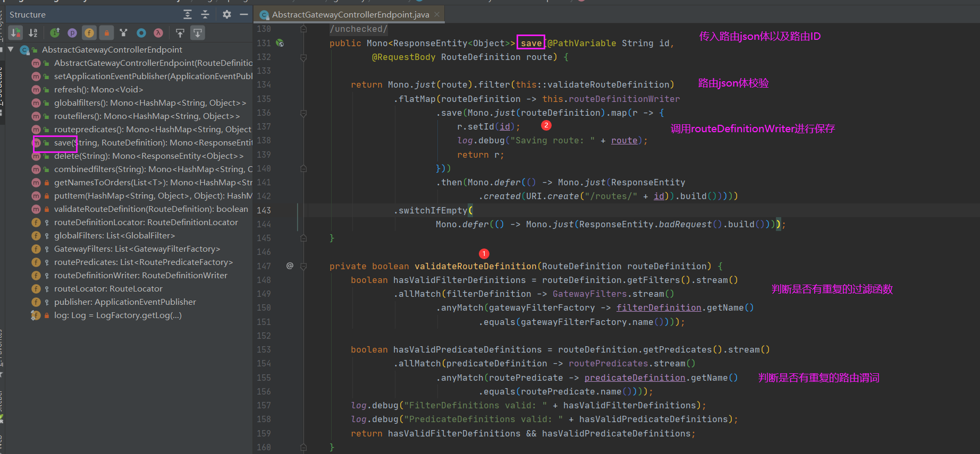
Task: Hide the Structure panel with minus icon
Action: (244, 14)
